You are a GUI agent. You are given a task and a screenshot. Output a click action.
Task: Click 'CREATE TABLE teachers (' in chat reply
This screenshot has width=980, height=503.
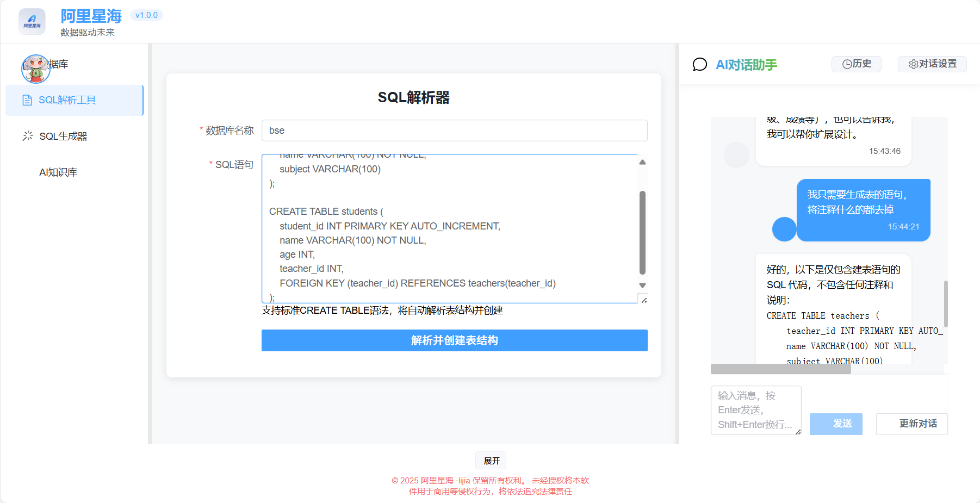(823, 316)
